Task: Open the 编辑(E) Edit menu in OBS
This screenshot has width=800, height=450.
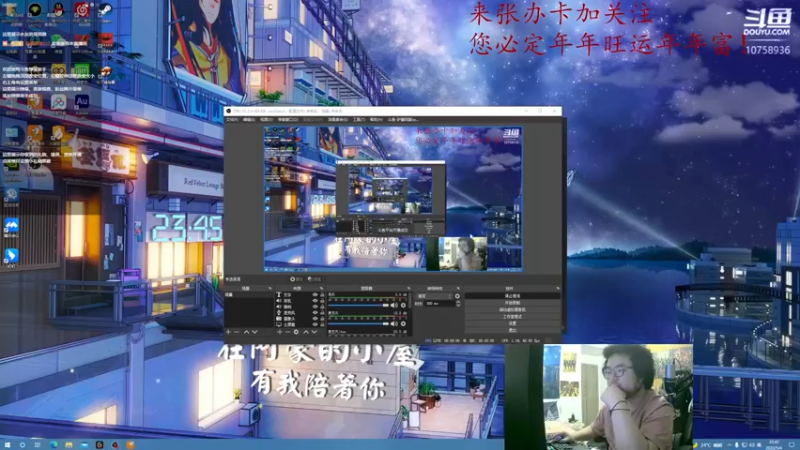Action: 249,119
